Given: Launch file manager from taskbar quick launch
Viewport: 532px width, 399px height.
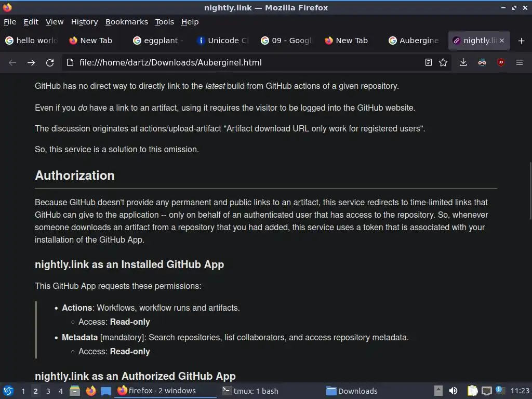Looking at the screenshot, I should (x=75, y=391).
